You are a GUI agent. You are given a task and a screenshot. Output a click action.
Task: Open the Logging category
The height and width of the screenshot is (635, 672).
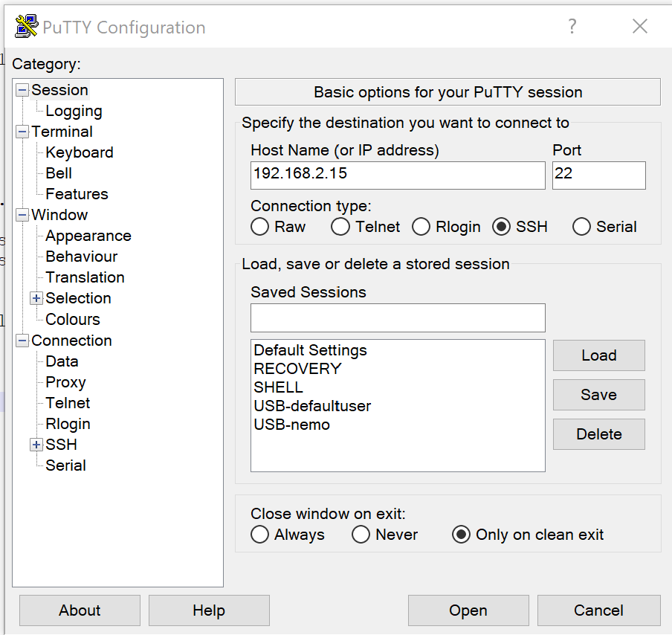[x=74, y=111]
